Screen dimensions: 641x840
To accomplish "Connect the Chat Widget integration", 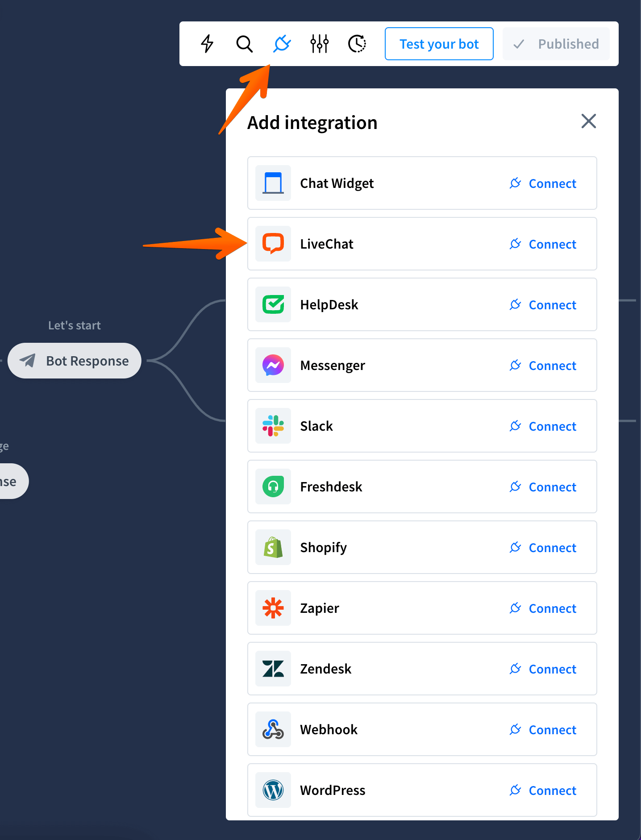I will [543, 183].
